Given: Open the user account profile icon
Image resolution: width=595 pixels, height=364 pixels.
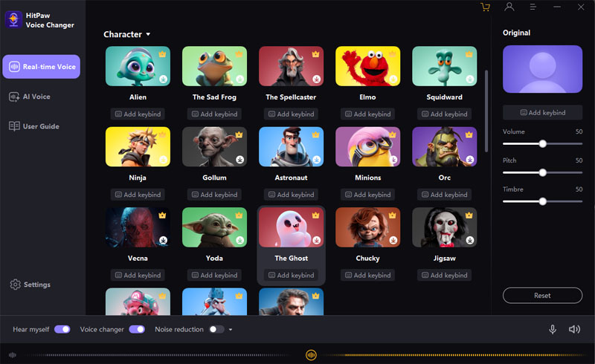Looking at the screenshot, I should click(509, 7).
